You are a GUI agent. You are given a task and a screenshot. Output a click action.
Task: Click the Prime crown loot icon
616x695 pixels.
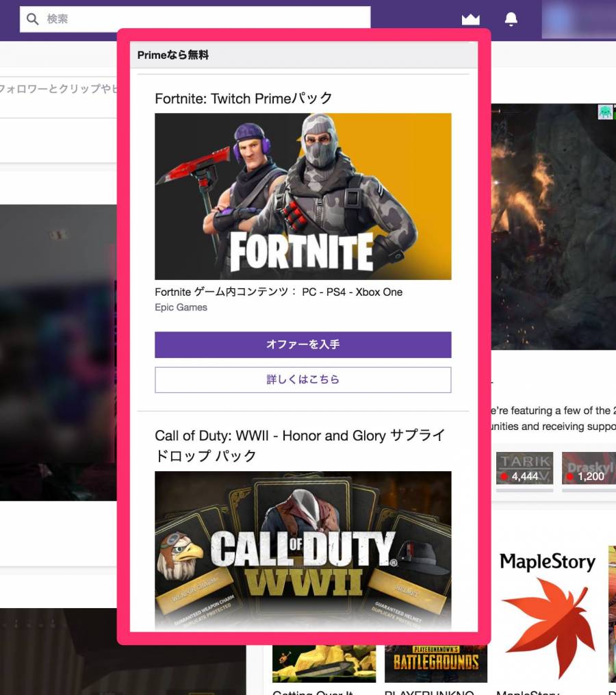[470, 19]
